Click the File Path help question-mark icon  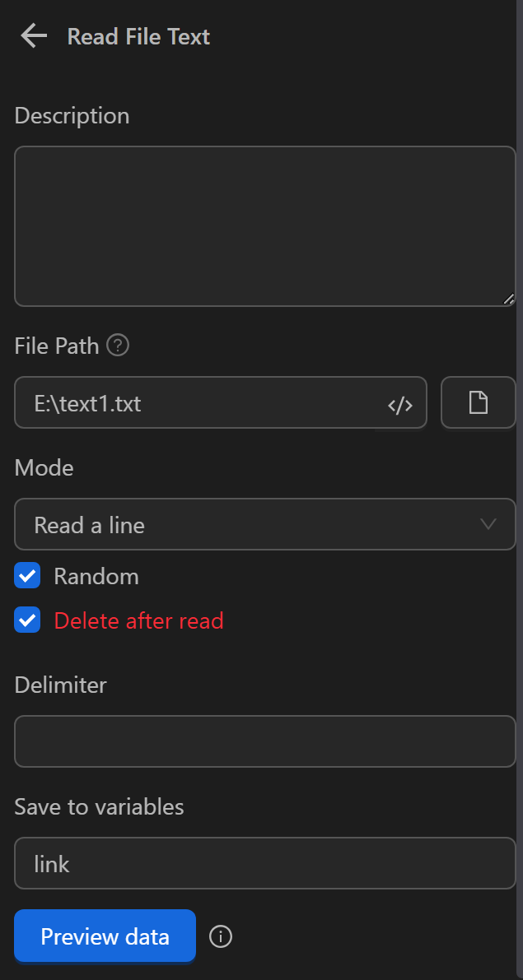pyautogui.click(x=119, y=346)
